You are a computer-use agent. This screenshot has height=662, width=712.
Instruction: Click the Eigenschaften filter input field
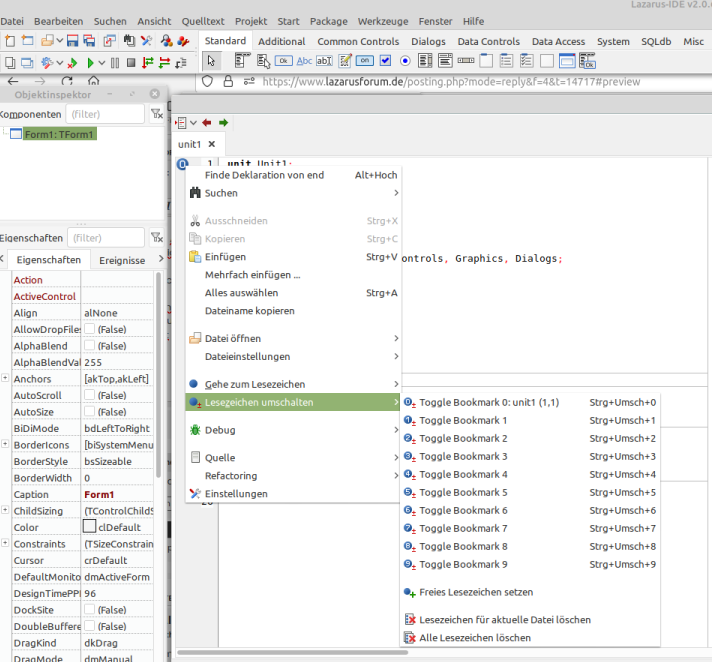point(105,238)
